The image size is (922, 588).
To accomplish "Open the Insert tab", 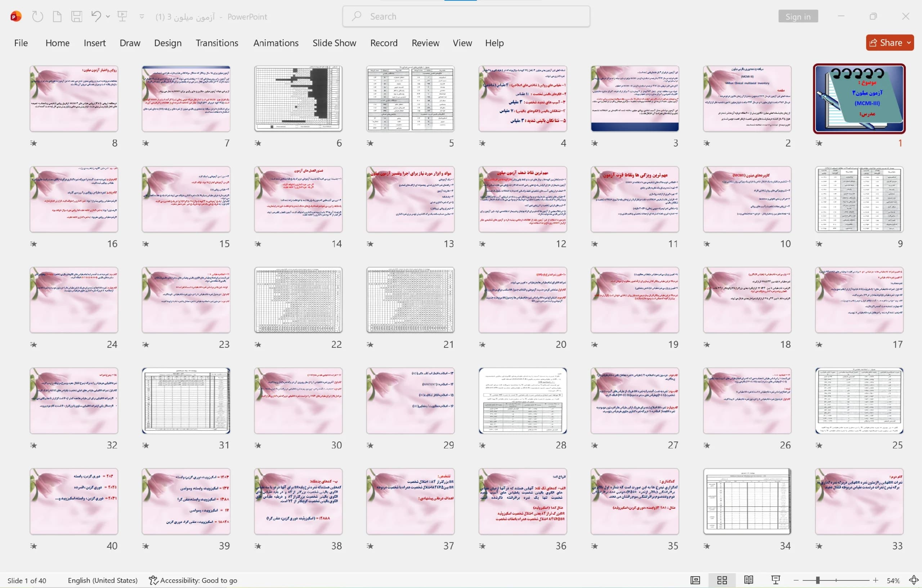I will 95,43.
